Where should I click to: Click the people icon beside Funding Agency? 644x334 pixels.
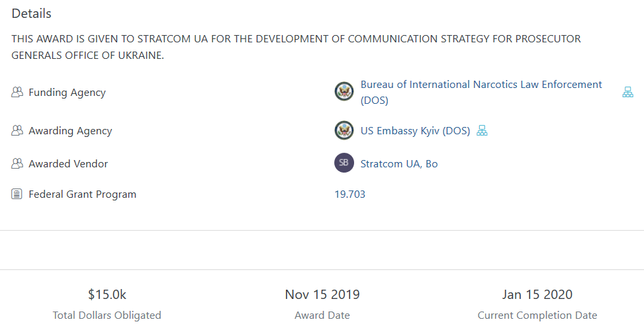pos(17,93)
